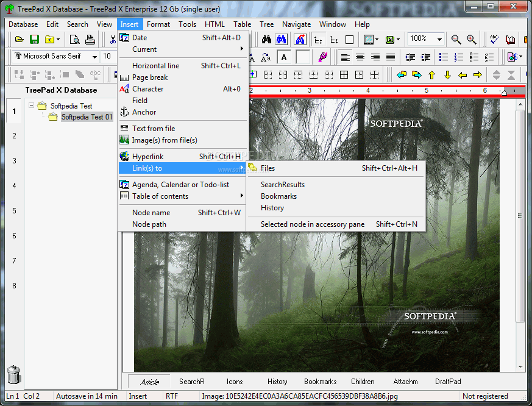Image resolution: width=532 pixels, height=406 pixels.
Task: Click the yellow right arrow navigation icon
Action: (x=478, y=75)
